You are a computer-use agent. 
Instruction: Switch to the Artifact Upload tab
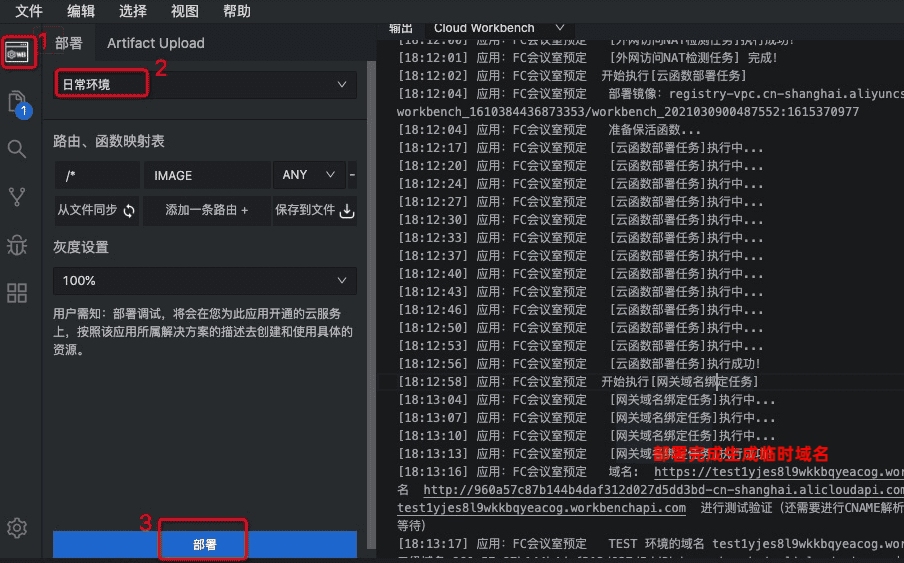[x=156, y=43]
